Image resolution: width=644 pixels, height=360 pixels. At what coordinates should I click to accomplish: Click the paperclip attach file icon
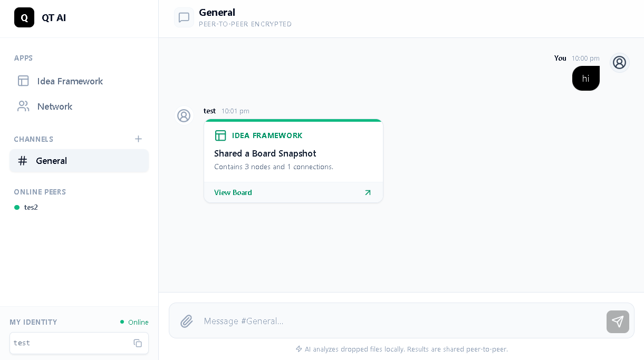coord(187,321)
